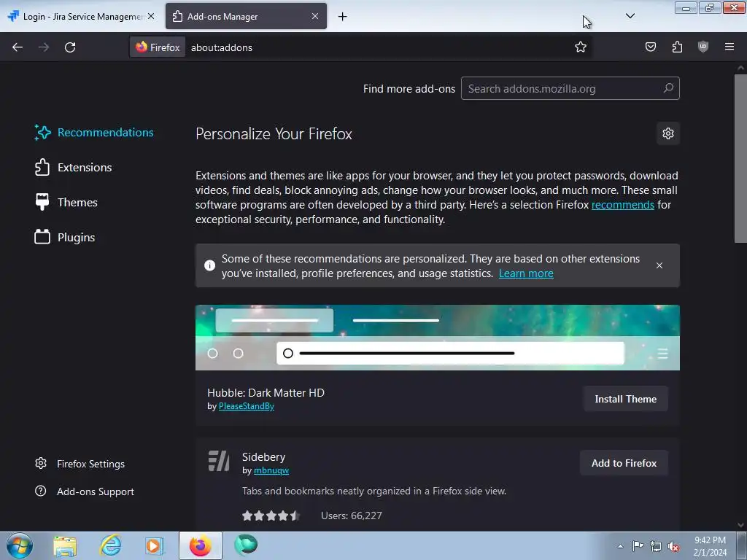This screenshot has height=560, width=747.
Task: Install the Hubble: Dark Matter HD theme
Action: coord(625,399)
